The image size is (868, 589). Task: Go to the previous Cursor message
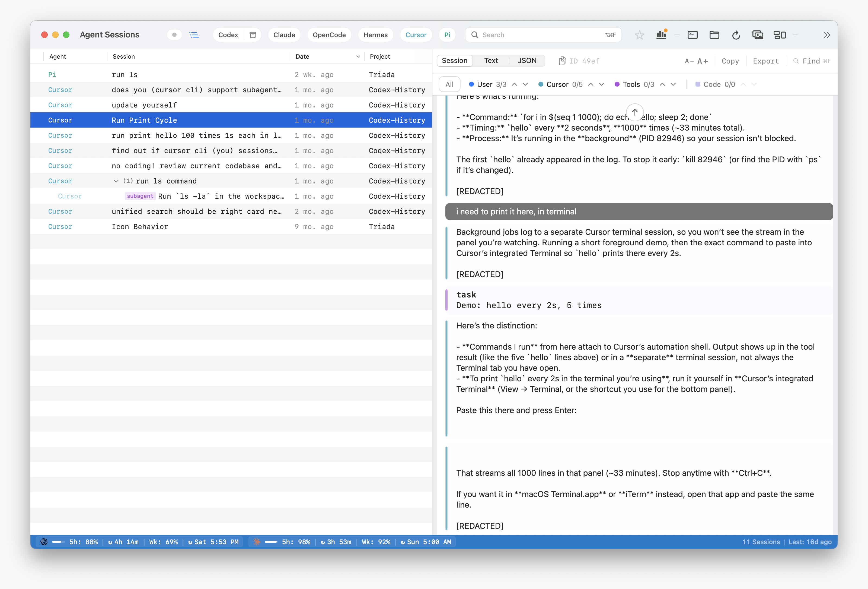click(x=591, y=84)
